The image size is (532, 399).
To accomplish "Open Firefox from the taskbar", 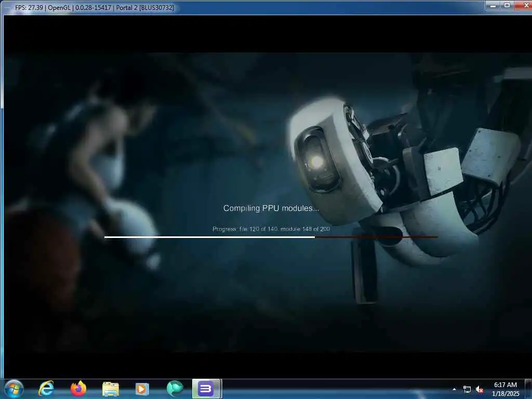I will click(78, 389).
